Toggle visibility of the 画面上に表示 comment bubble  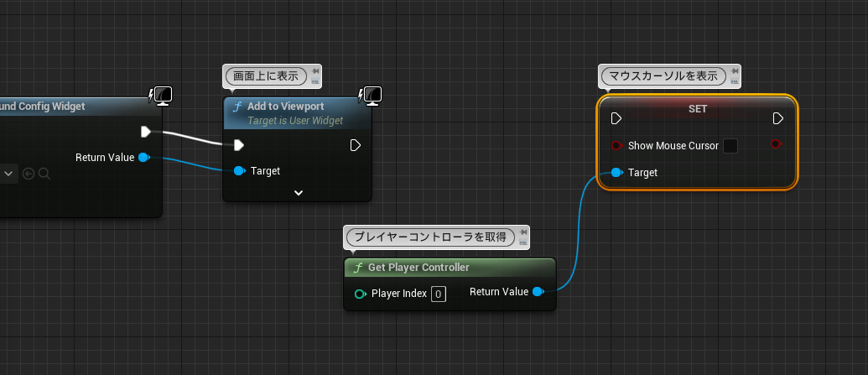tap(315, 81)
